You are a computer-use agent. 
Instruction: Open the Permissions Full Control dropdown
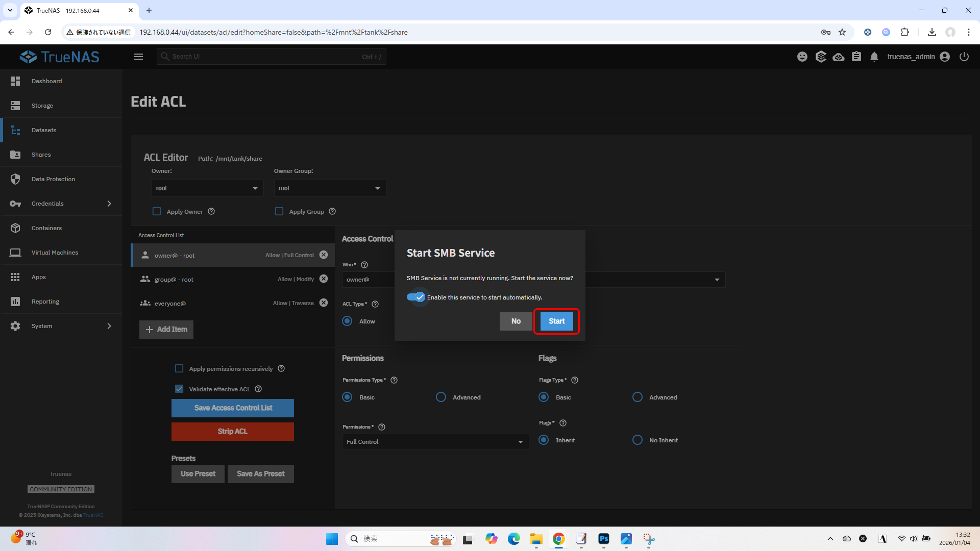click(x=435, y=442)
